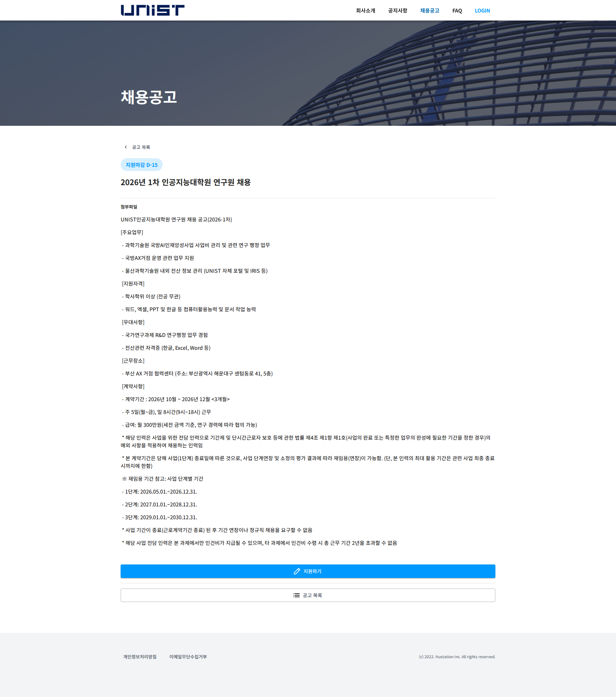Click the 학사학위 이상 (전공 무관) line
Image resolution: width=616 pixels, height=697 pixels.
(151, 297)
